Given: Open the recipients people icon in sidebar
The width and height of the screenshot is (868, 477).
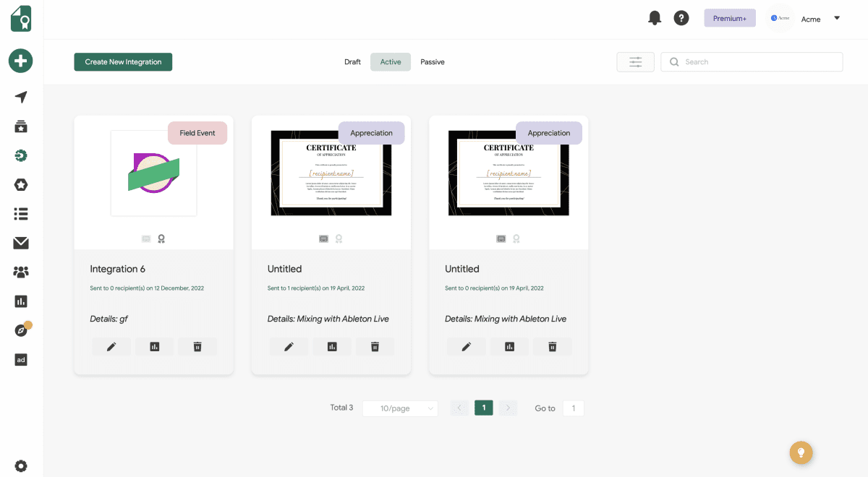Looking at the screenshot, I should tap(20, 272).
